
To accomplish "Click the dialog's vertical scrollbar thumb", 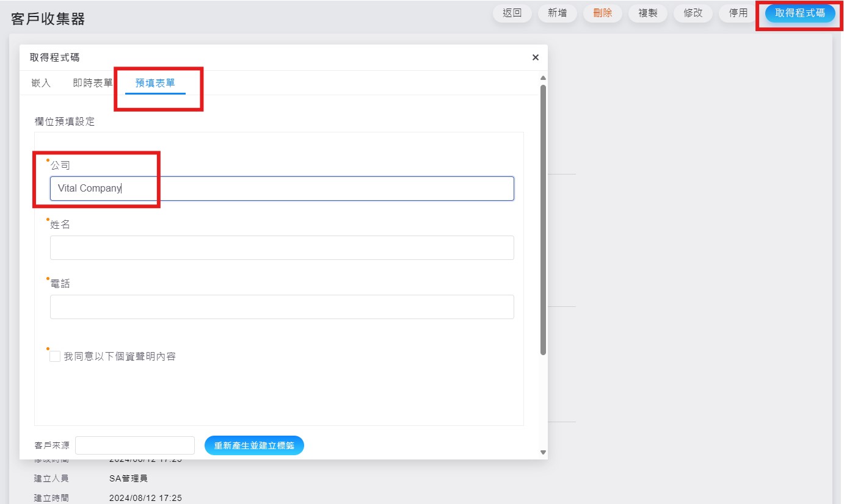I will point(543,220).
